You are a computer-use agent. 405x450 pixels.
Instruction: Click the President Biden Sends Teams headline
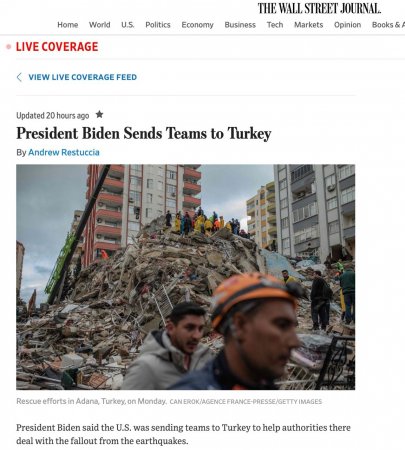point(144,134)
